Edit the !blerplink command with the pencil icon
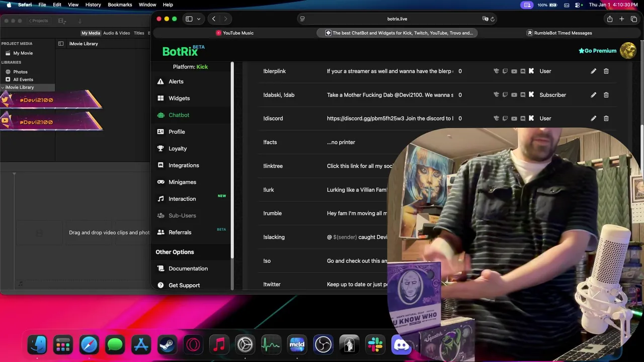Viewport: 644px width, 362px height. pos(593,71)
